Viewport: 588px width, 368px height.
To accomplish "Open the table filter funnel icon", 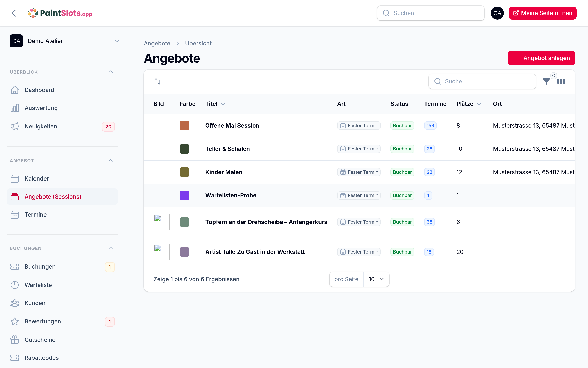I will pos(546,81).
